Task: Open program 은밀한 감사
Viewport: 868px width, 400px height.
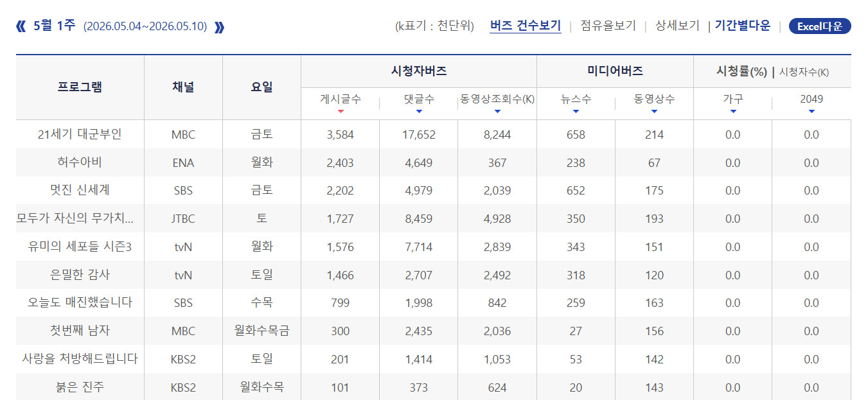Action: [x=80, y=275]
